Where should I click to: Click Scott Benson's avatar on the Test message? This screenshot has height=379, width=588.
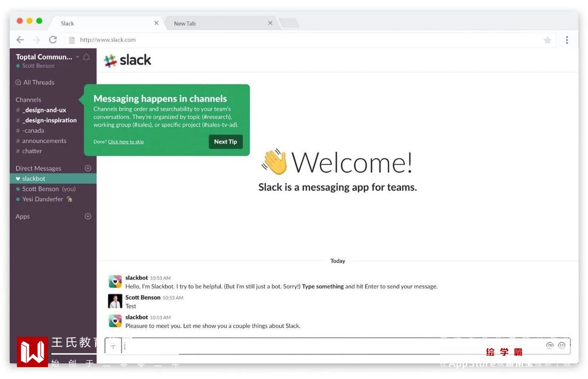point(115,301)
